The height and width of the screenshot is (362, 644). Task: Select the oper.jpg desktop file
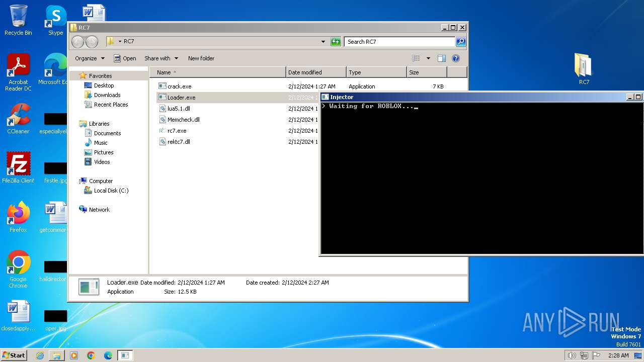[55, 320]
